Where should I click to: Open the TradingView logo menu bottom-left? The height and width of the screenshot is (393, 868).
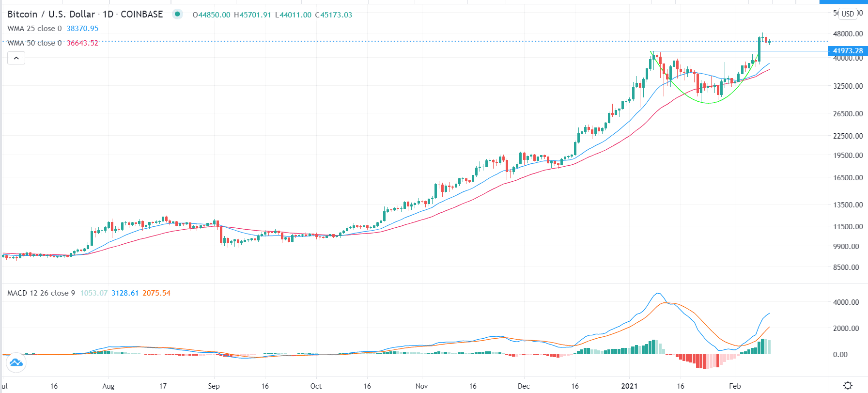16,362
